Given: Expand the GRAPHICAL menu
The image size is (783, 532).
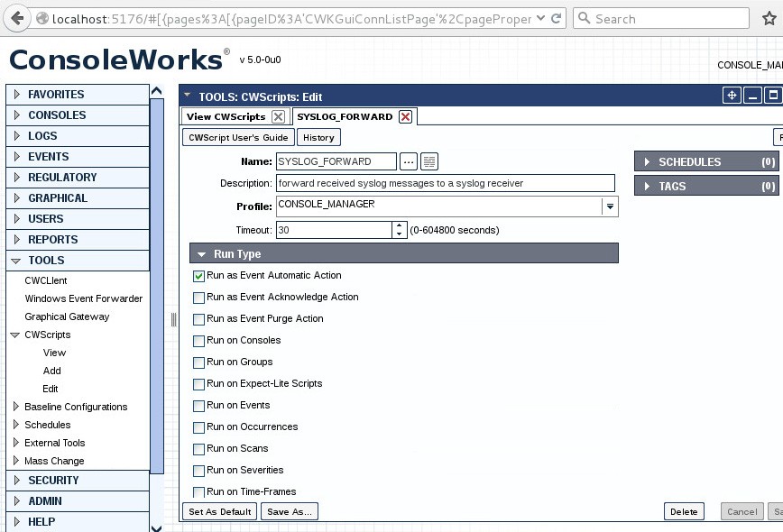Looking at the screenshot, I should [x=78, y=198].
